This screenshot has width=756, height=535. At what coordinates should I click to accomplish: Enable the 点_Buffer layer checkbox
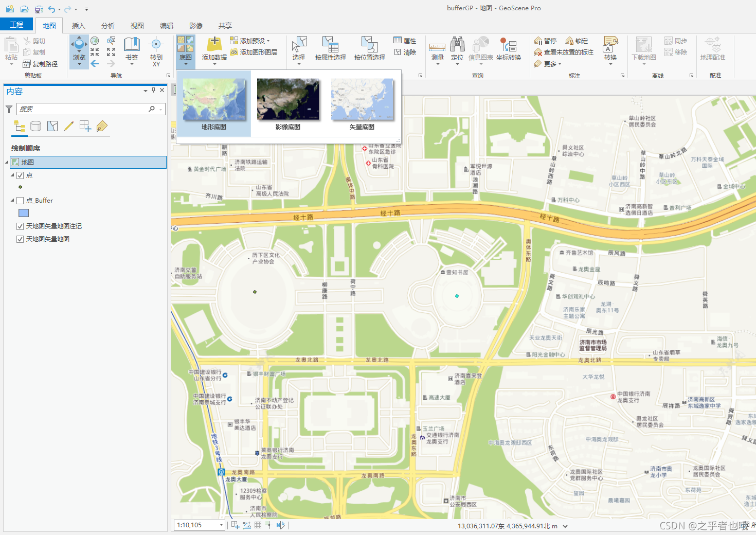pyautogui.click(x=20, y=201)
